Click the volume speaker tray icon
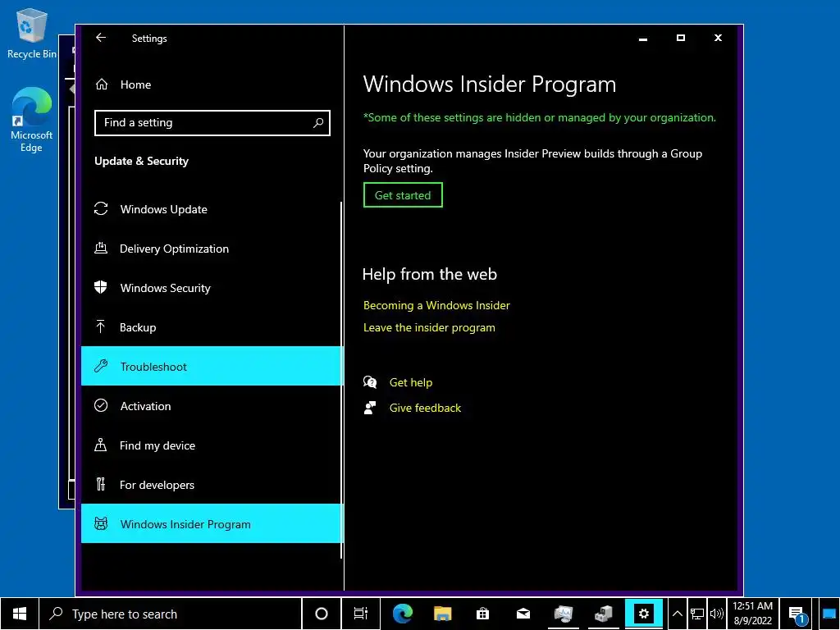Viewport: 840px width, 630px height. [x=716, y=614]
